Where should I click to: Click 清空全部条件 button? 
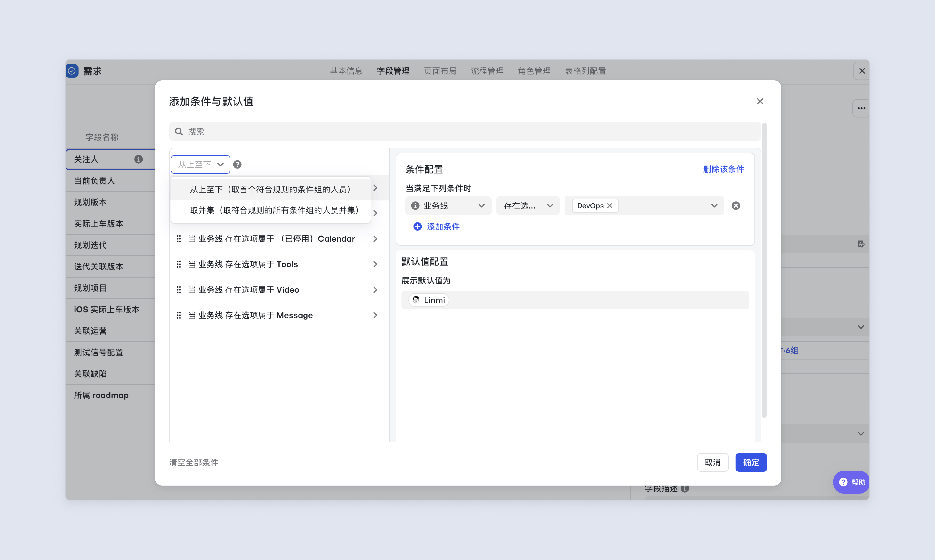(x=194, y=462)
